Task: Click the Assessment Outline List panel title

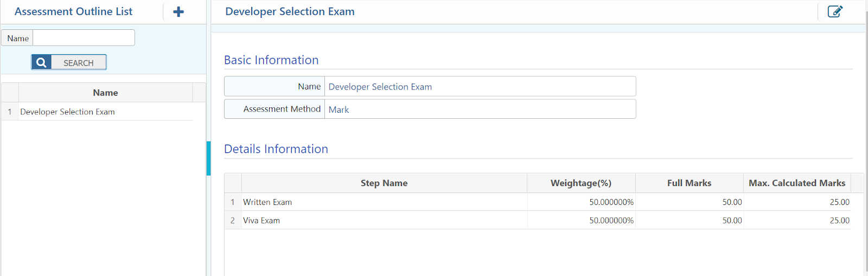Action: click(x=73, y=11)
